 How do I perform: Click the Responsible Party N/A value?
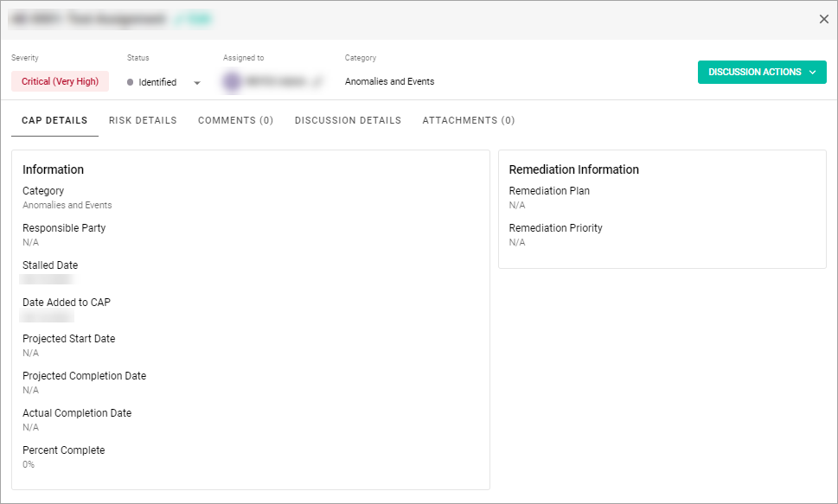[x=30, y=243]
